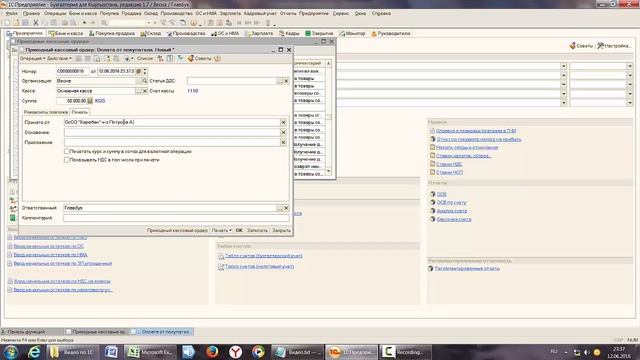Clear the Ответственный field with X

286,208
